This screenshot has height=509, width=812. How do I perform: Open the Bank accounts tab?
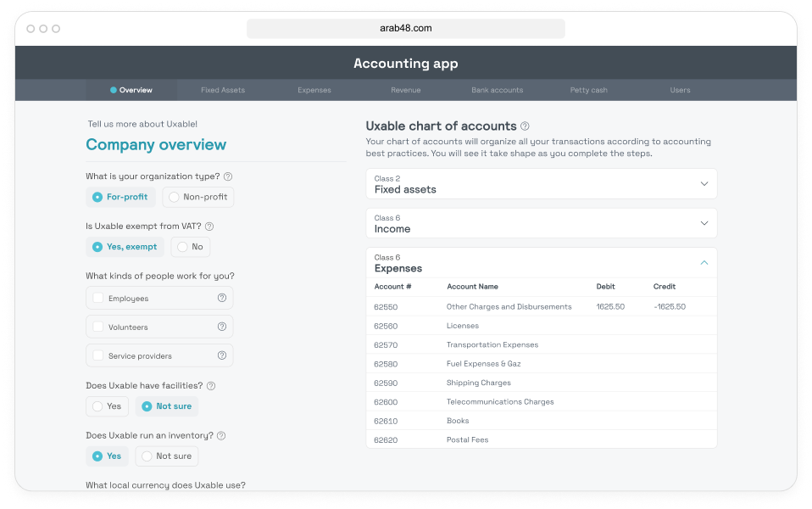pyautogui.click(x=497, y=90)
